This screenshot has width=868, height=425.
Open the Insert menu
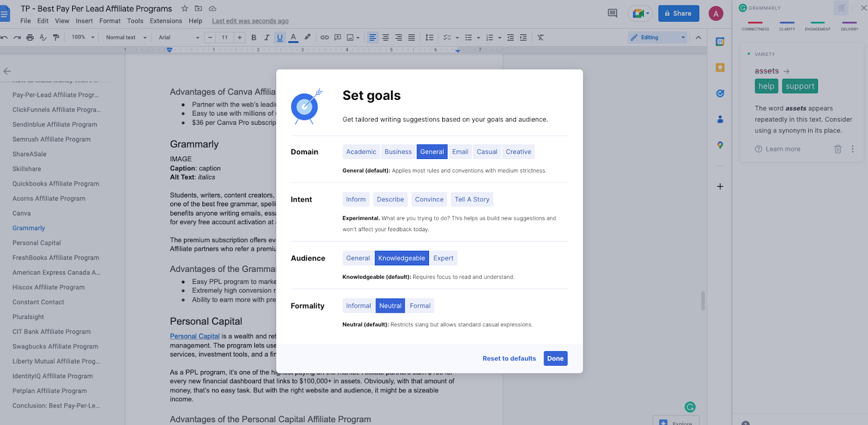click(x=84, y=21)
